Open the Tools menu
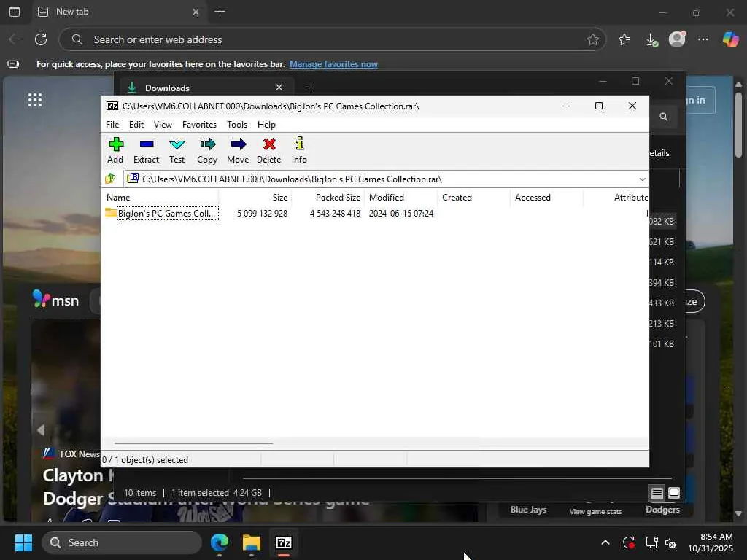Screen dimensions: 747x560 [x=237, y=124]
